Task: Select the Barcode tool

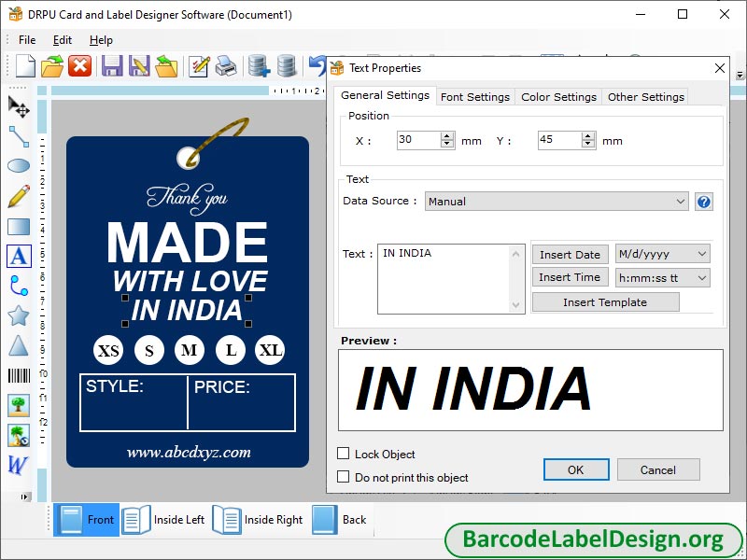Action: [19, 376]
